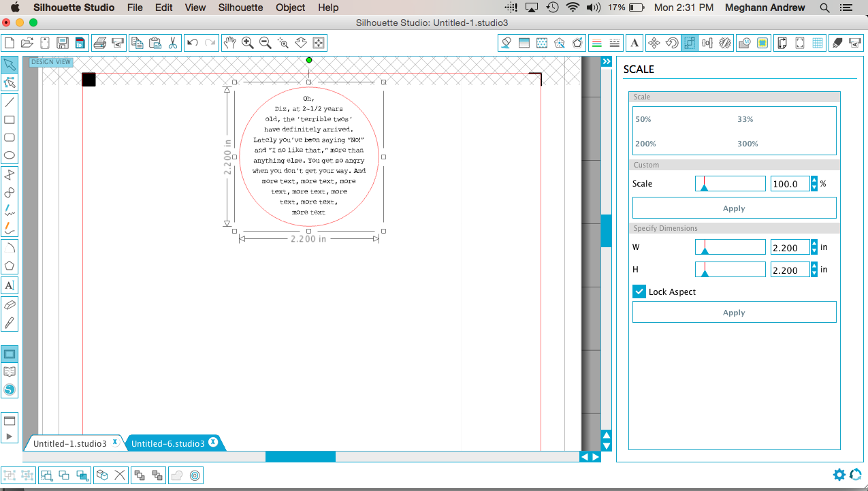Click the custom Scale slider

(x=730, y=183)
